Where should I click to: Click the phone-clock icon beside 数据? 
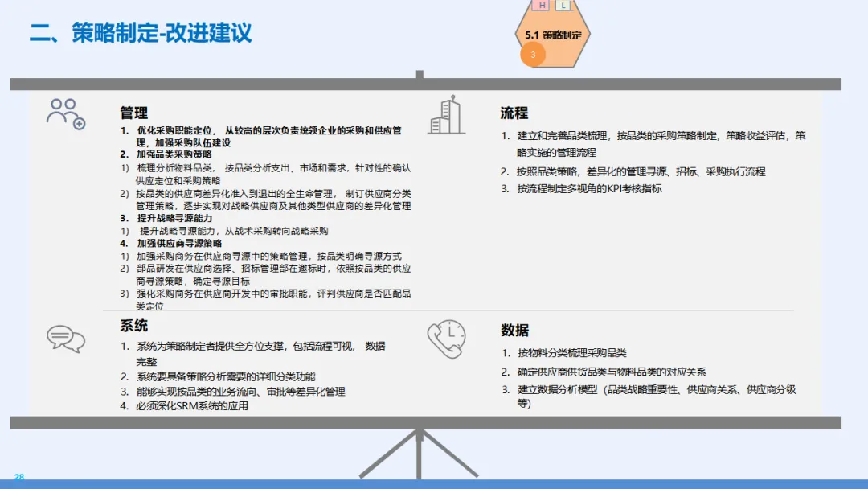(x=446, y=339)
